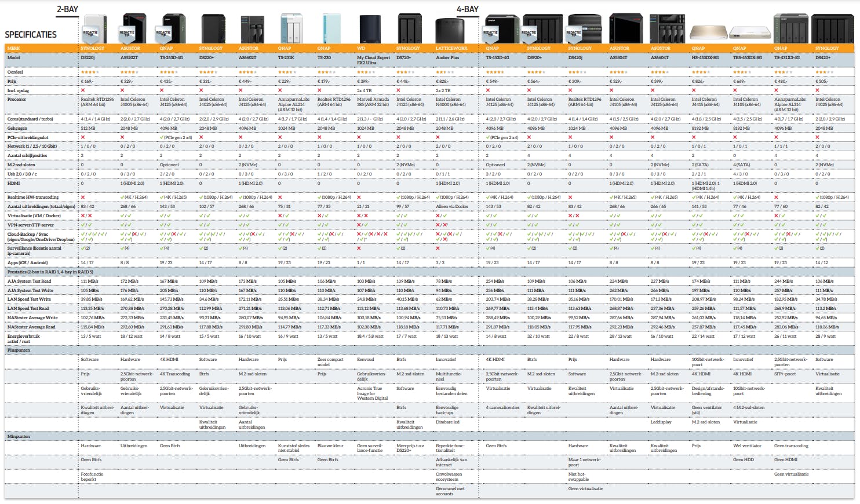This screenshot has width=860, height=504.
Task: Click the gold QNAP HS-453DX-8G image
Action: coord(708,32)
